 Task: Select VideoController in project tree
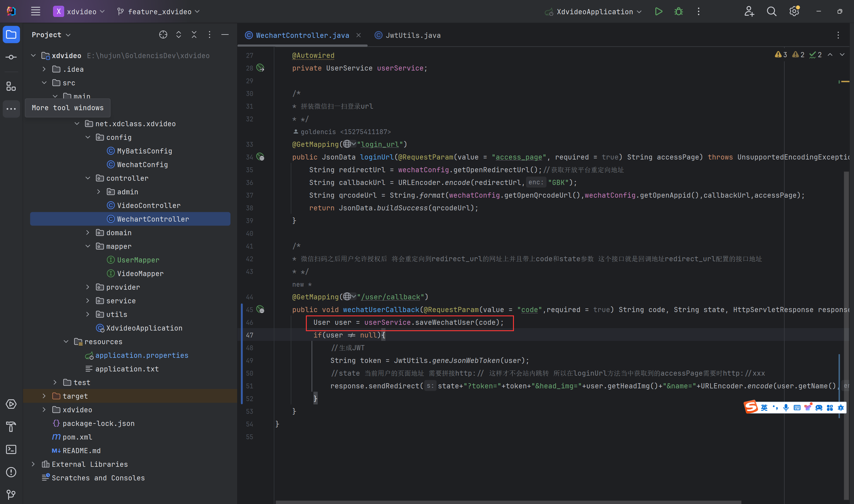pyautogui.click(x=144, y=205)
